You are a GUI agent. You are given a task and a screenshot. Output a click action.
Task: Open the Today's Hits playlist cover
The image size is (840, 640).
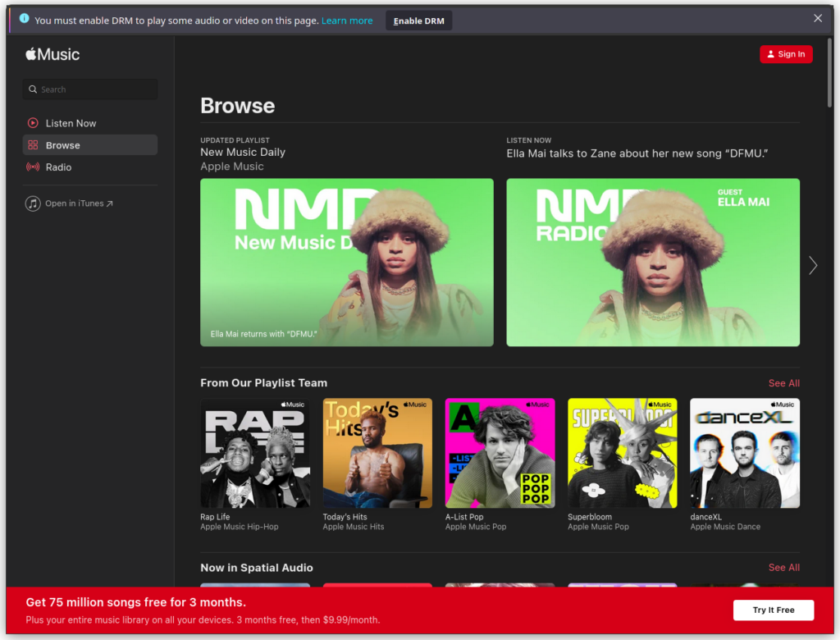point(377,453)
